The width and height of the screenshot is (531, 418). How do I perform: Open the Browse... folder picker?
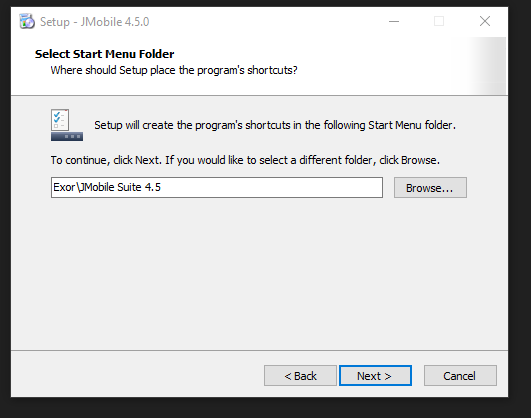coord(430,188)
